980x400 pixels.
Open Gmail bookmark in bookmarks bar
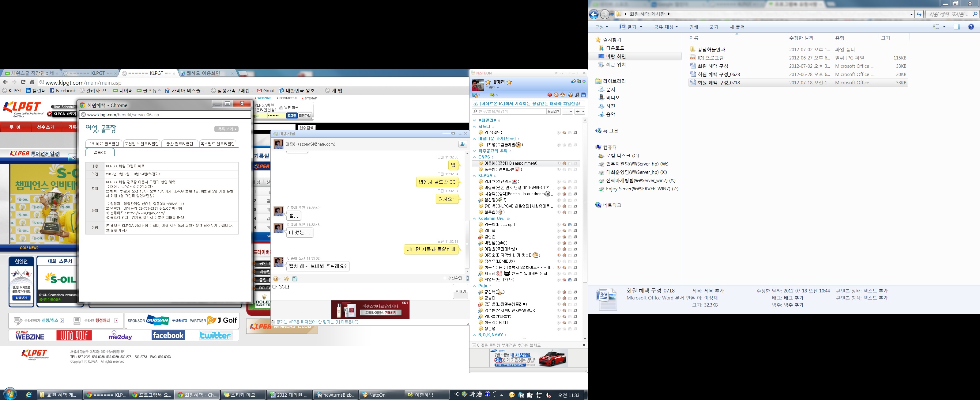point(266,91)
